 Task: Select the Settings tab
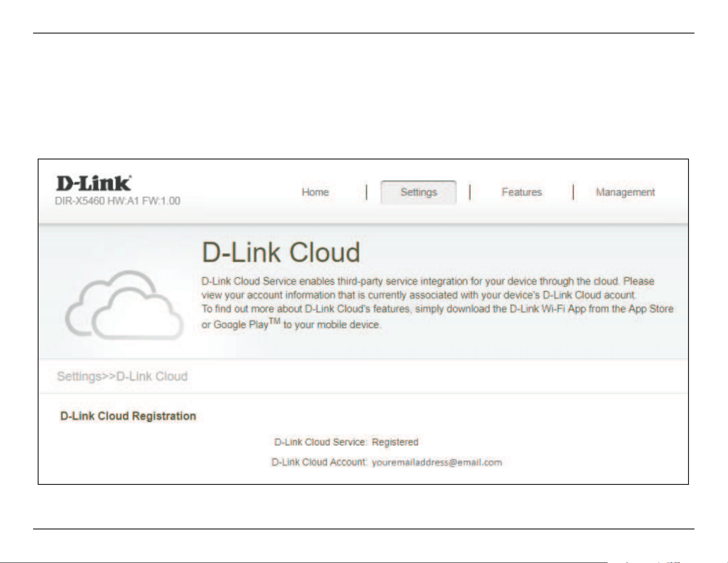[x=418, y=192]
